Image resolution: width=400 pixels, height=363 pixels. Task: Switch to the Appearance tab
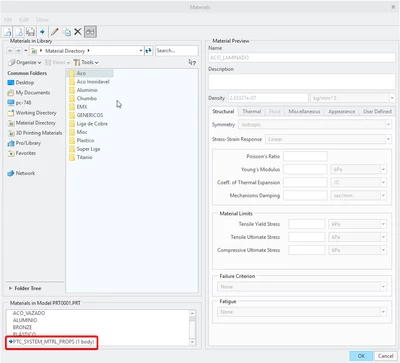pyautogui.click(x=342, y=111)
